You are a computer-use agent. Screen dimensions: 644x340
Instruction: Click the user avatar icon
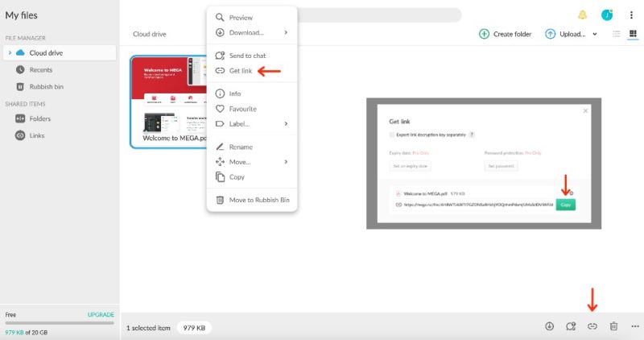point(607,15)
